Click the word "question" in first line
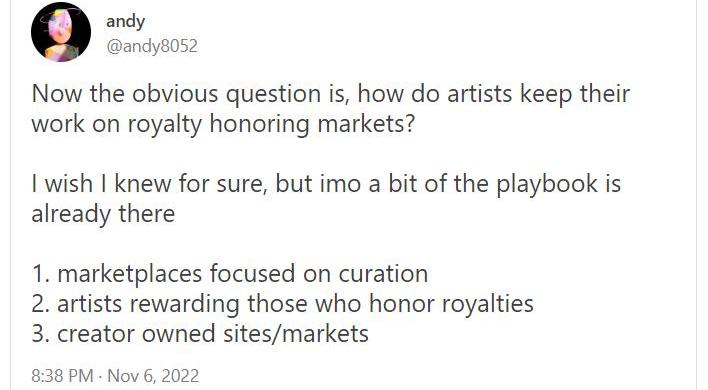Screen dimensions: 708x390 pyautogui.click(x=273, y=95)
